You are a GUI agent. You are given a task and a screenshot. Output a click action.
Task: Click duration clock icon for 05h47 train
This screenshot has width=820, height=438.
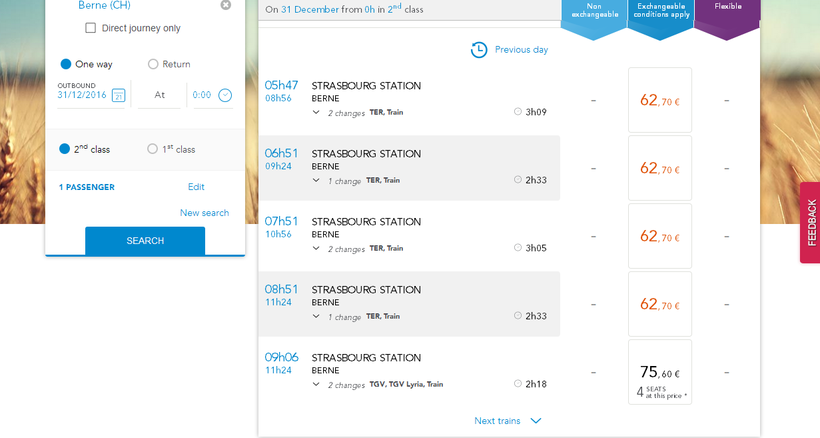(517, 112)
